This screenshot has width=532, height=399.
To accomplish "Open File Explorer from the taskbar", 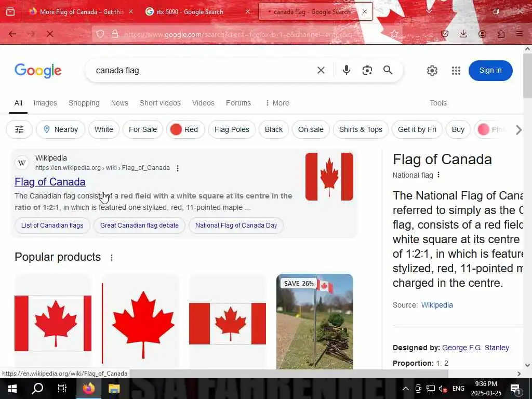I will click(x=114, y=389).
